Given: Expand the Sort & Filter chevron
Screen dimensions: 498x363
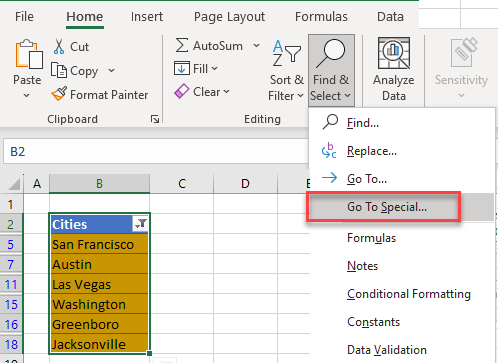Looking at the screenshot, I should 300,96.
